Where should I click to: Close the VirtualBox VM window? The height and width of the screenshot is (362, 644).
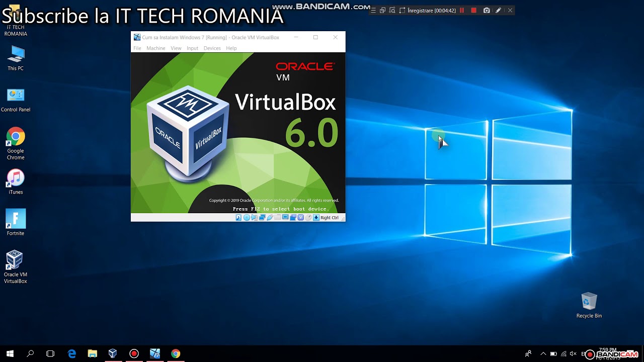coord(335,37)
